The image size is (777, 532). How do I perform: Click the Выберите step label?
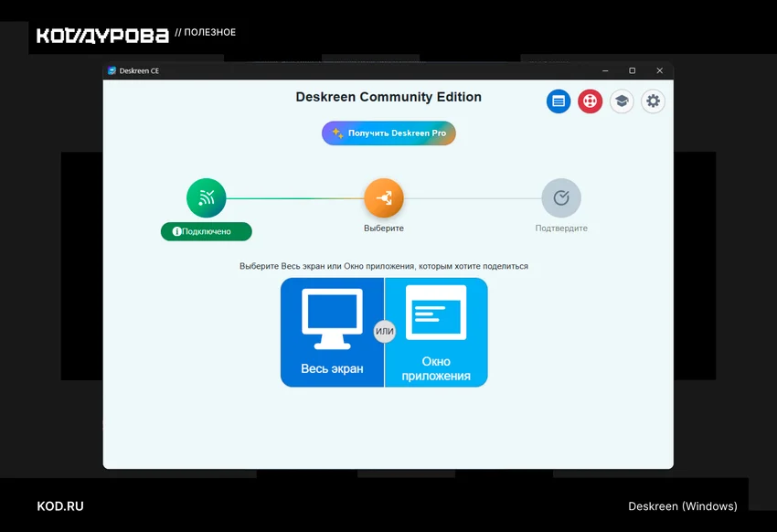click(384, 229)
